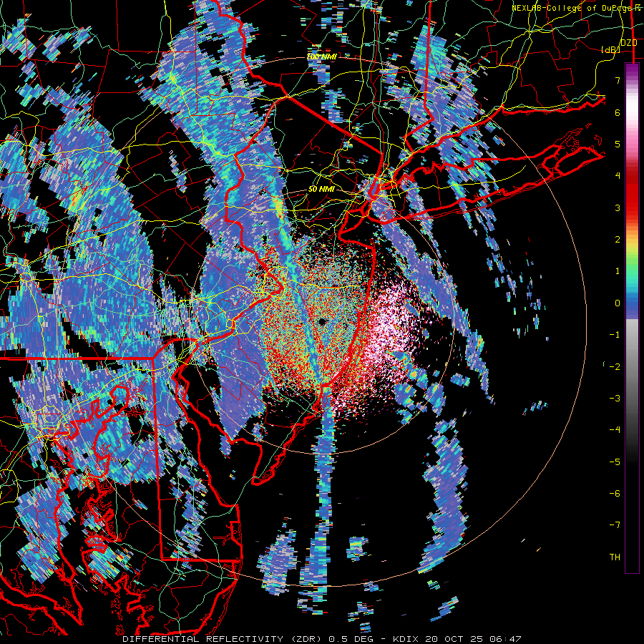Screen dimensions: 644x644
Task: Click the 3 value on ZDR scale
Action: (x=618, y=208)
